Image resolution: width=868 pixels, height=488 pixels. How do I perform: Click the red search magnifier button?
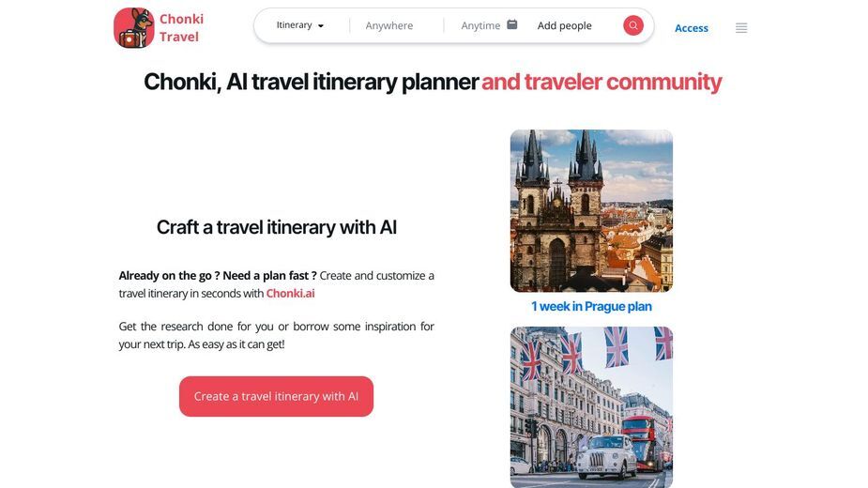[632, 25]
